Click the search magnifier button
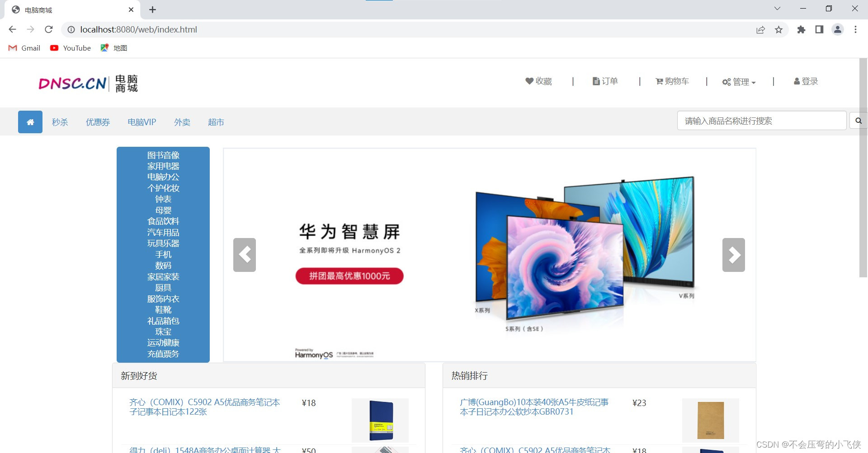 coord(858,121)
